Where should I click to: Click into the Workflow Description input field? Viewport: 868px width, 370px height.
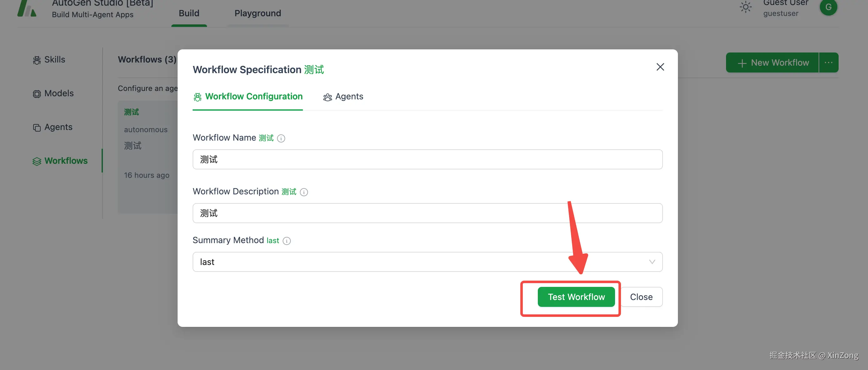(x=427, y=213)
